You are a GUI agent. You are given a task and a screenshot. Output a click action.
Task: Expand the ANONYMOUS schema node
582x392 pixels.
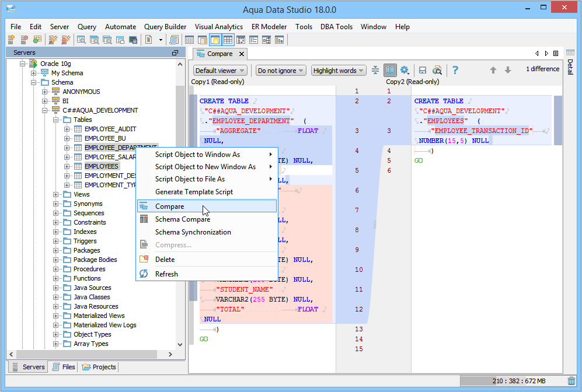click(44, 92)
